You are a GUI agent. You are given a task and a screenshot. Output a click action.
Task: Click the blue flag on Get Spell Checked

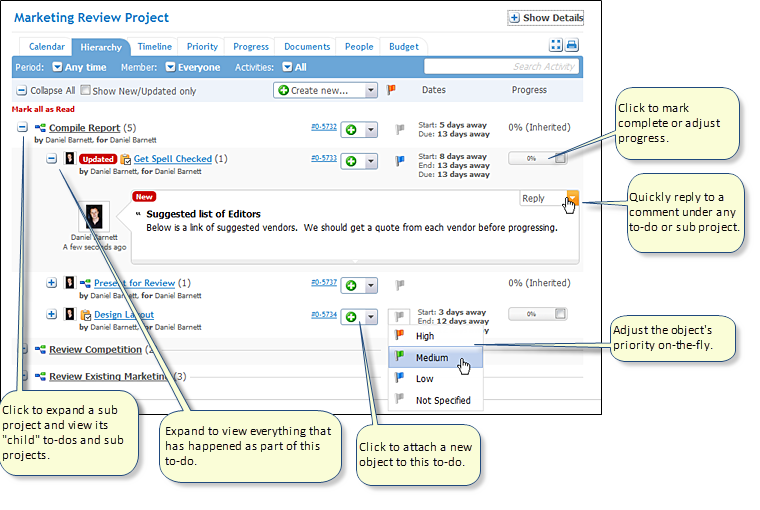pos(400,159)
